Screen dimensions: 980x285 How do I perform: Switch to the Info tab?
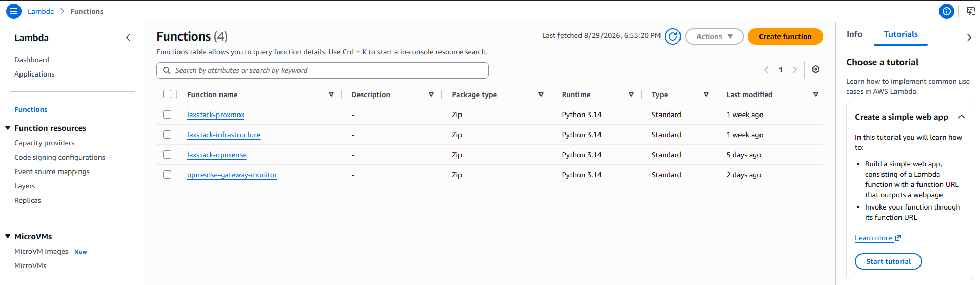pos(854,34)
